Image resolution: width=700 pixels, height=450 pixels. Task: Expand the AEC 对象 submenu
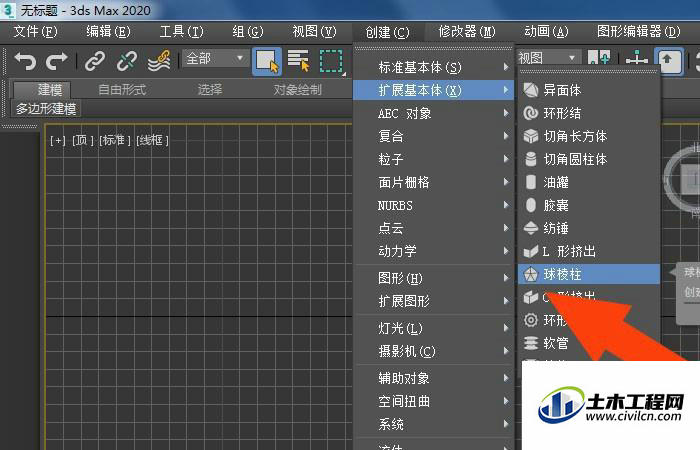pos(433,113)
